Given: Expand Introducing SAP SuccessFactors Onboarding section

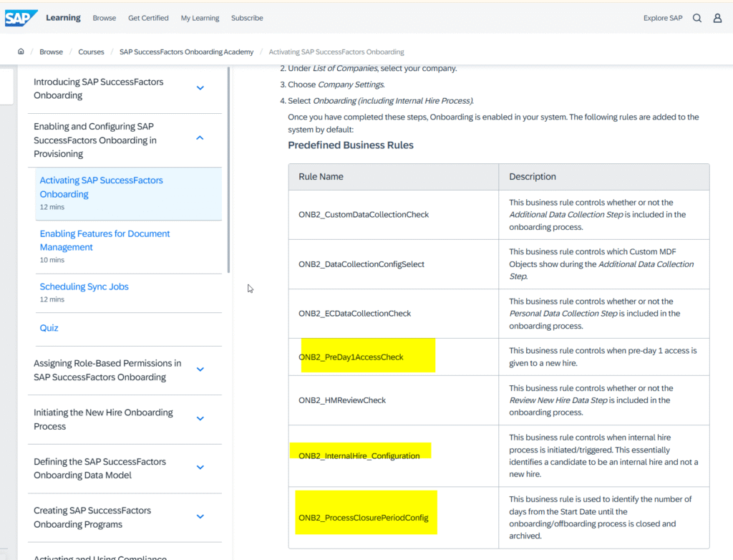Looking at the screenshot, I should tap(200, 88).
